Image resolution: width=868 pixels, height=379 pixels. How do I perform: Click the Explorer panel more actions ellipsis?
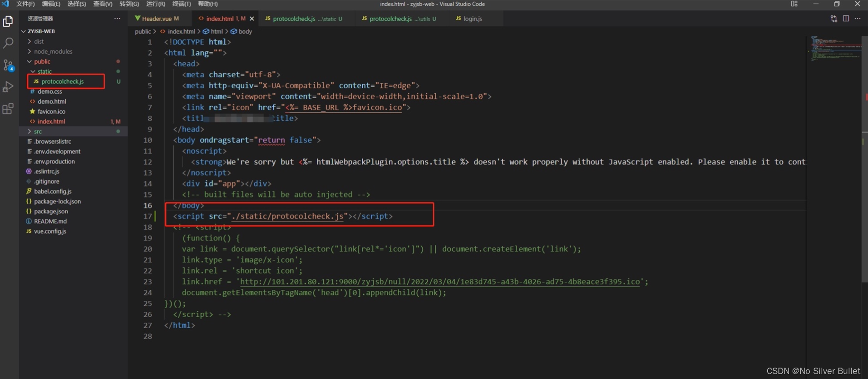(117, 19)
